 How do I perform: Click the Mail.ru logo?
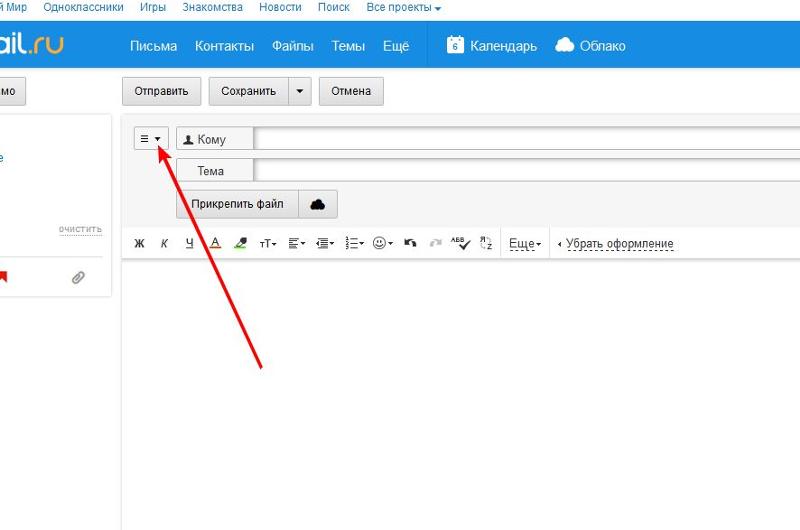pyautogui.click(x=32, y=44)
